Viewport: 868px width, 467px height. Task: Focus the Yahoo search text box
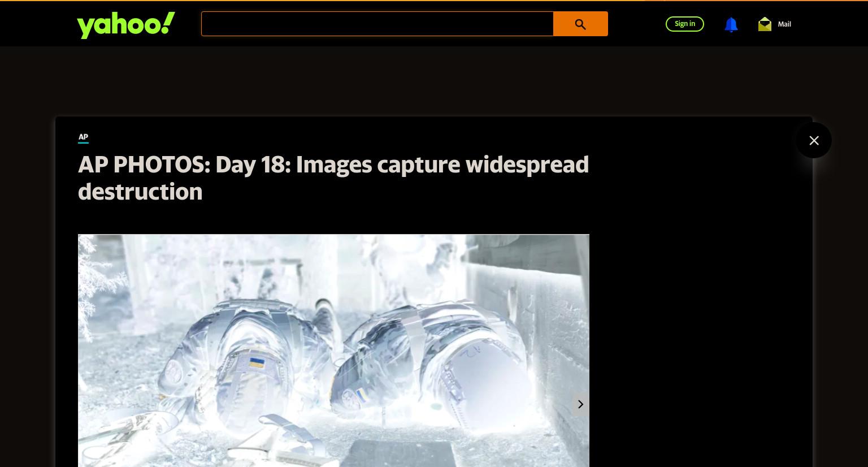(x=377, y=24)
